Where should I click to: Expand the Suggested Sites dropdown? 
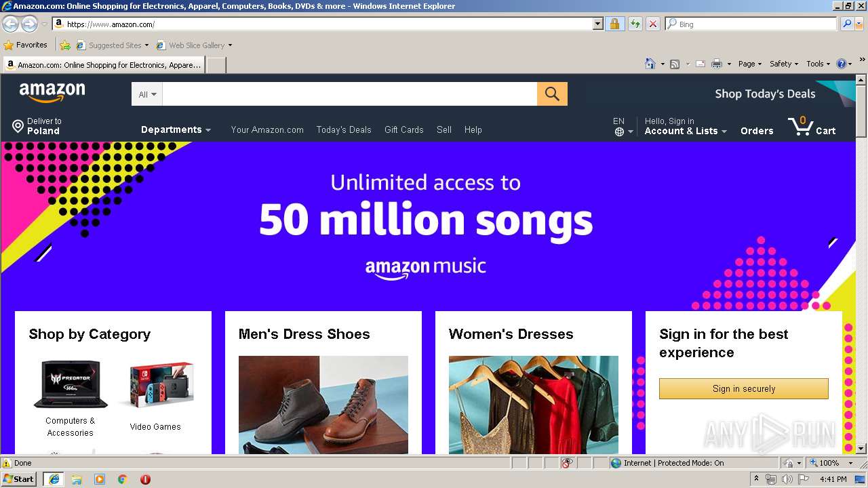click(146, 45)
